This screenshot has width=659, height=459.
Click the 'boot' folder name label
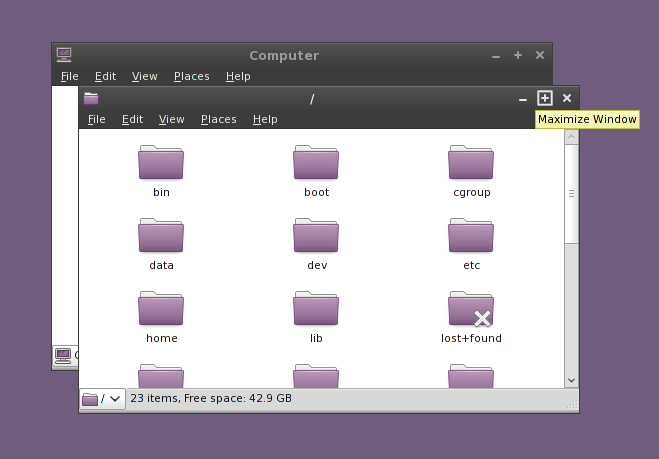pyautogui.click(x=316, y=193)
